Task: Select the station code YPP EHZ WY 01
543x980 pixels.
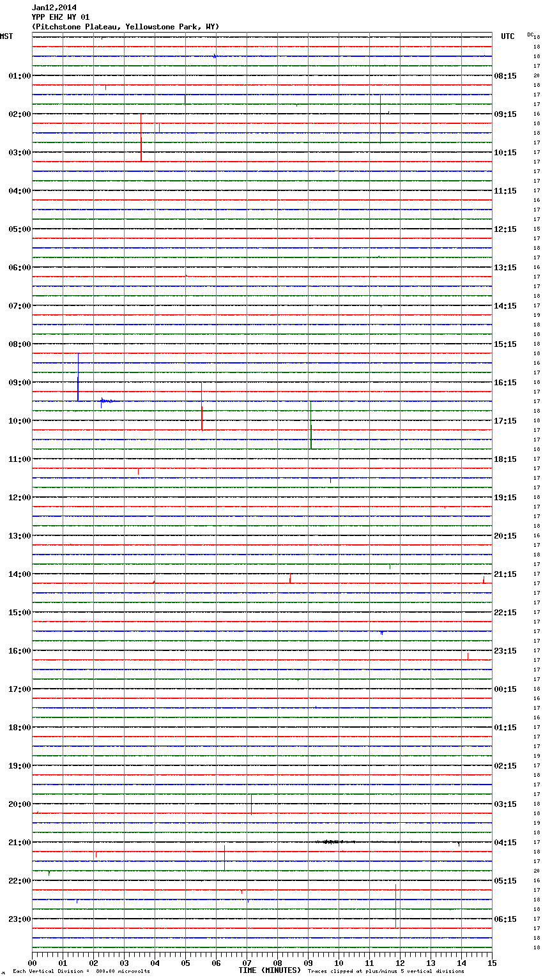Action: (x=61, y=17)
